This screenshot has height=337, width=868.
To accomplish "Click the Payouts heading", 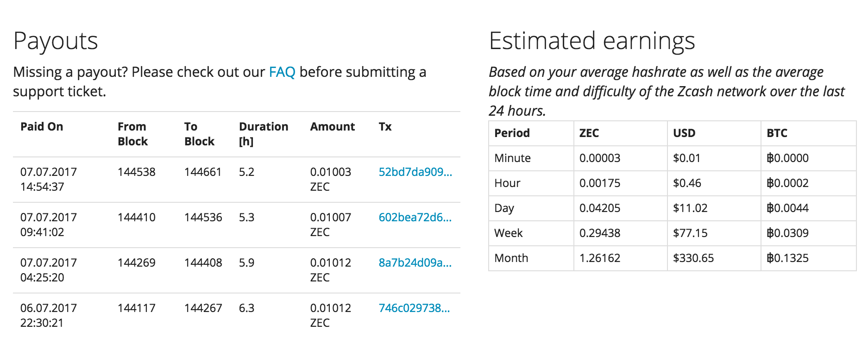I will point(56,41).
